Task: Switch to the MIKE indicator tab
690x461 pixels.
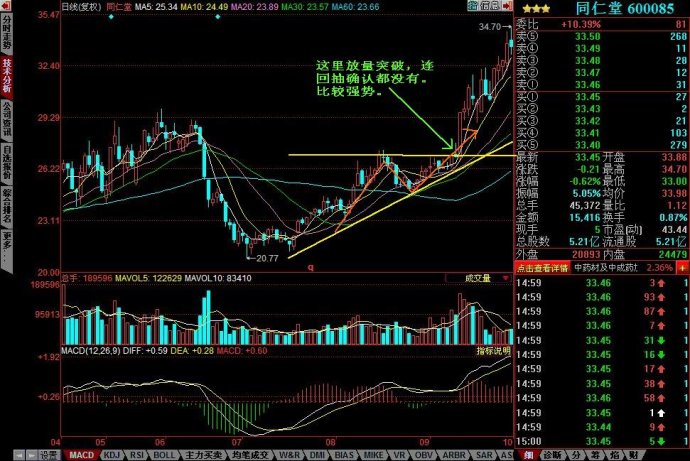Action: (x=374, y=455)
